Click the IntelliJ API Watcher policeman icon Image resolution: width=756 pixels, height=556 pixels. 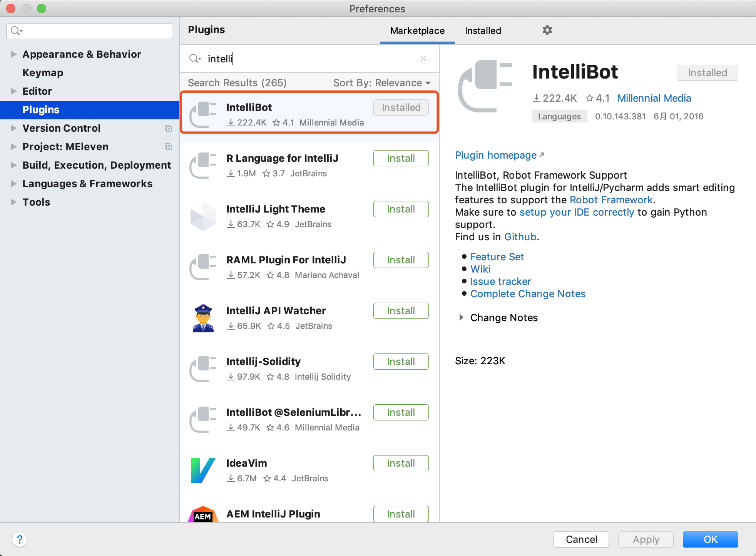point(203,318)
